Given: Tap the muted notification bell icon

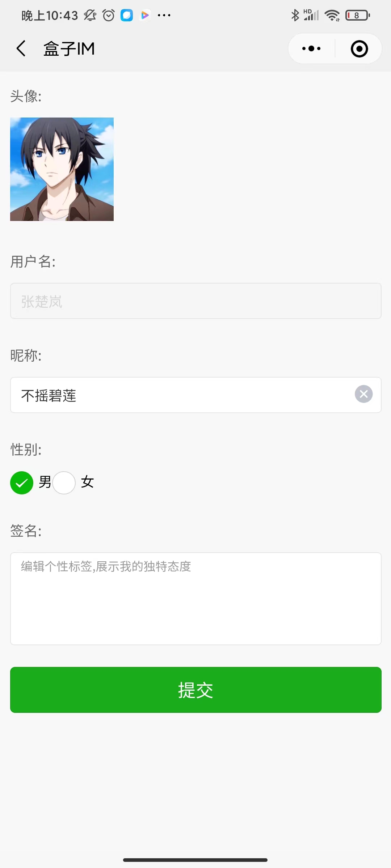Looking at the screenshot, I should click(90, 15).
